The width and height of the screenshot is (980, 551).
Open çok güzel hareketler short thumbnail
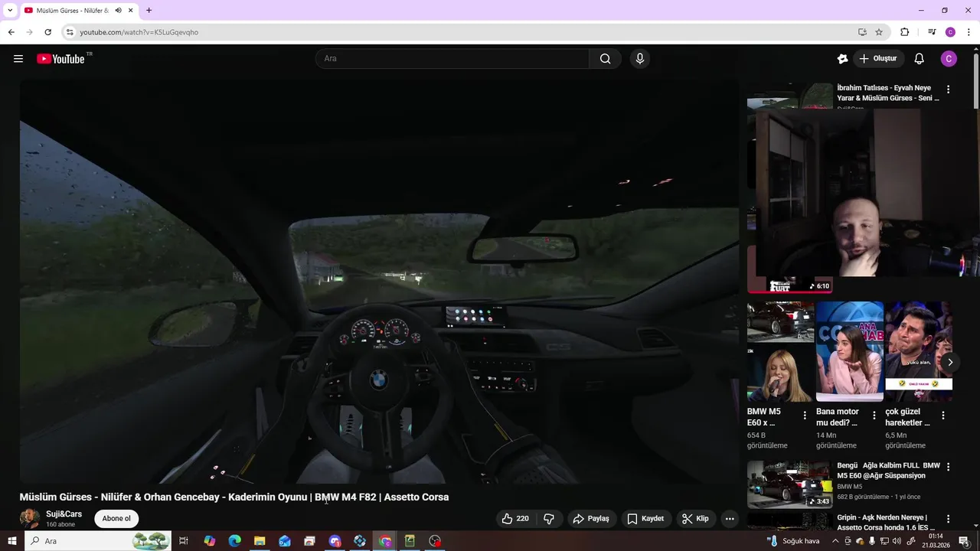918,351
